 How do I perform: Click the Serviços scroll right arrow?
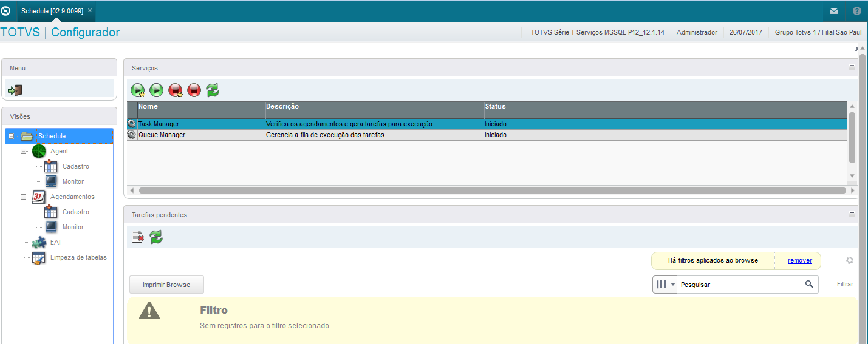[852, 191]
